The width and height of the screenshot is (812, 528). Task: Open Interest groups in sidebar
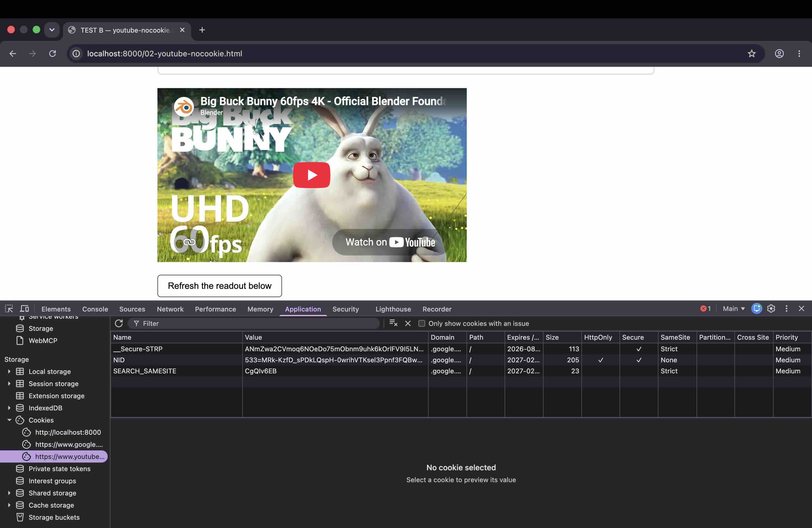52,481
